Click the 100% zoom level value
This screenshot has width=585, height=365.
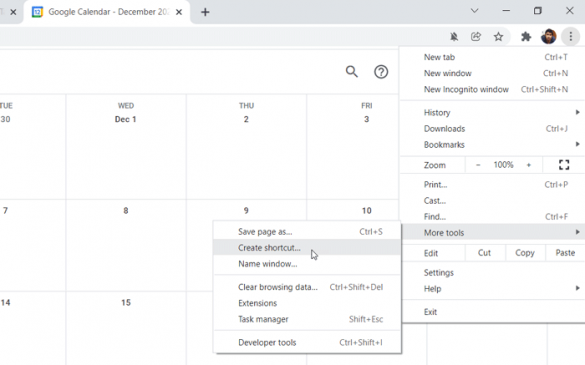tap(503, 165)
